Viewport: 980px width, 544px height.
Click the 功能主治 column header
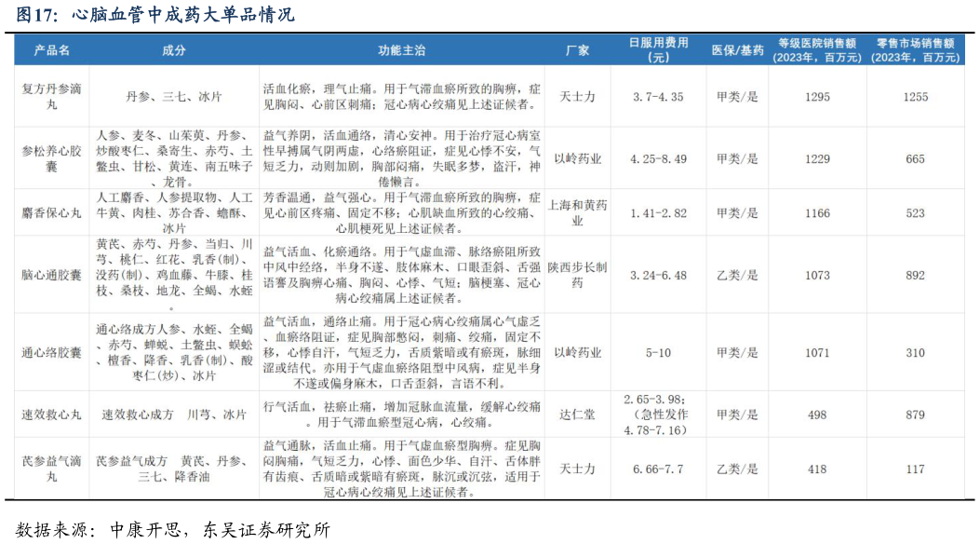click(401, 50)
